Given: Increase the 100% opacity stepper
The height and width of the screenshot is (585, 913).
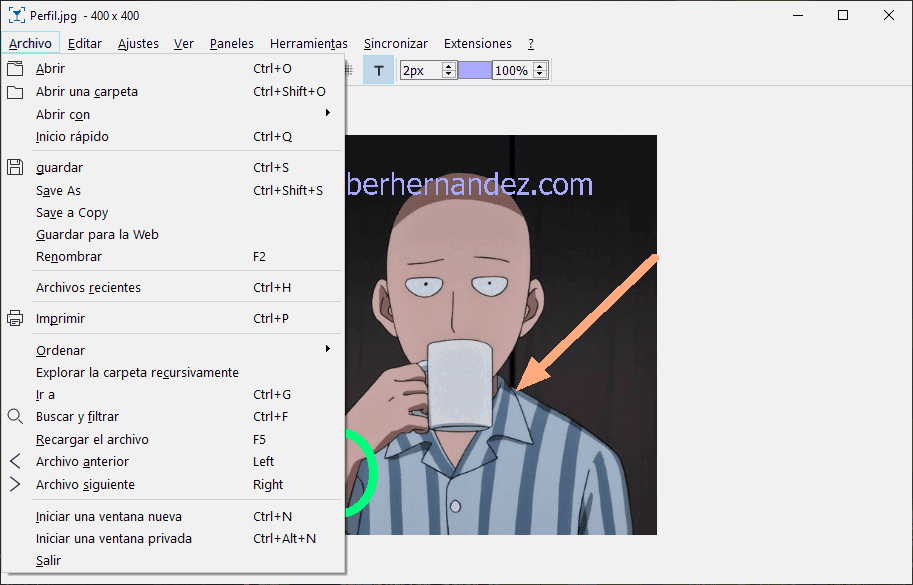Looking at the screenshot, I should point(540,66).
